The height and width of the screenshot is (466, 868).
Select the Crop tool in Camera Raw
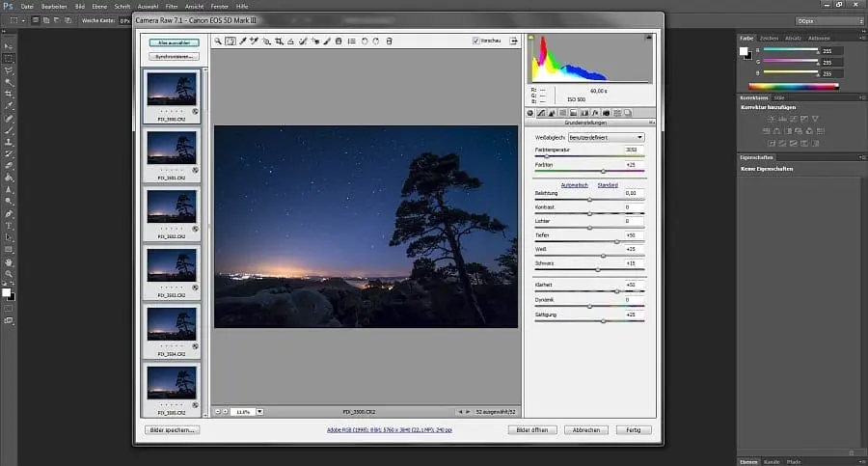pyautogui.click(x=279, y=41)
